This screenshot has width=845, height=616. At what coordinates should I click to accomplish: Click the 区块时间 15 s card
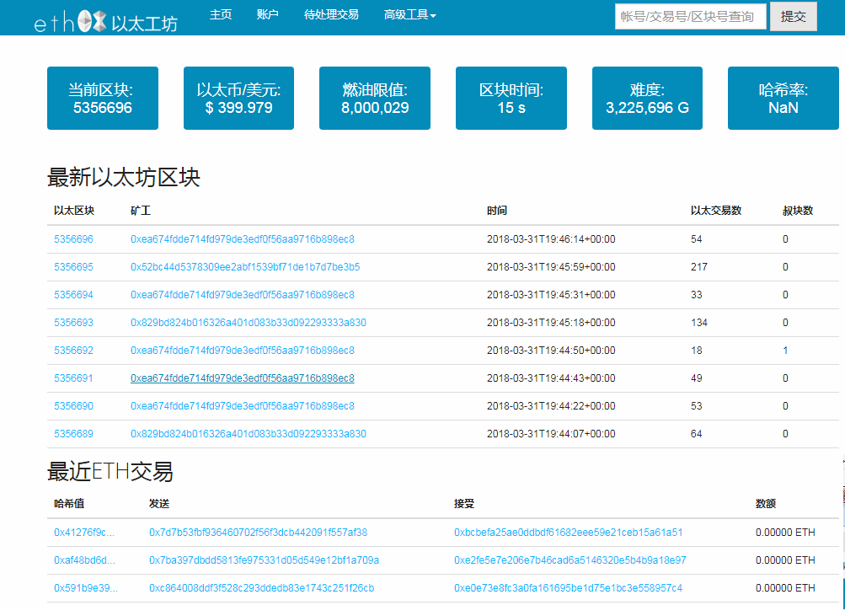(x=511, y=98)
